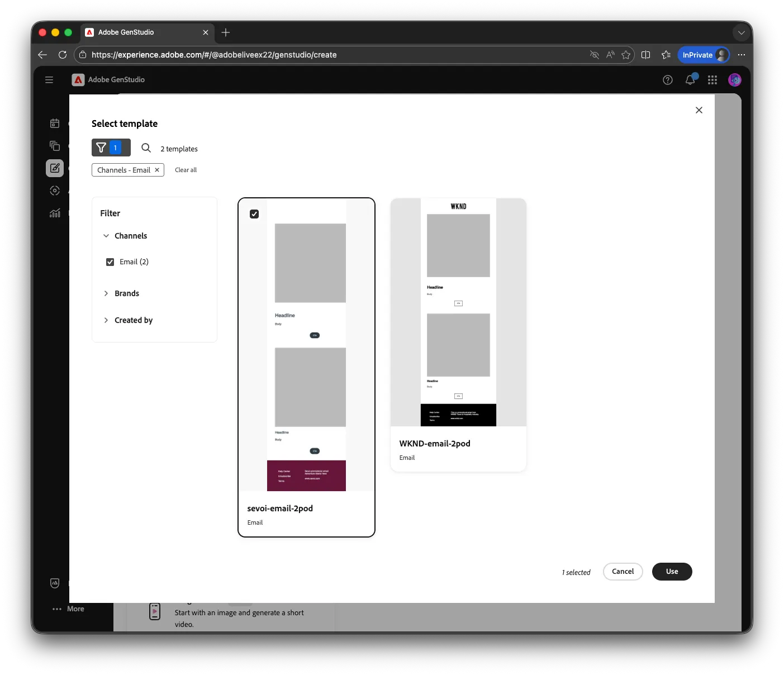Toggle browser split screen icon
784x675 pixels.
click(646, 55)
